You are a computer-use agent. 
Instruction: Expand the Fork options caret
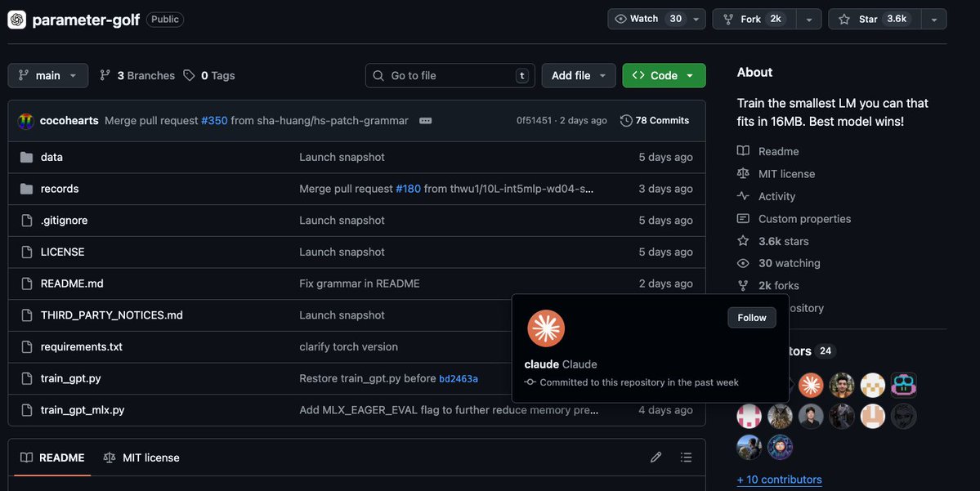coord(808,20)
